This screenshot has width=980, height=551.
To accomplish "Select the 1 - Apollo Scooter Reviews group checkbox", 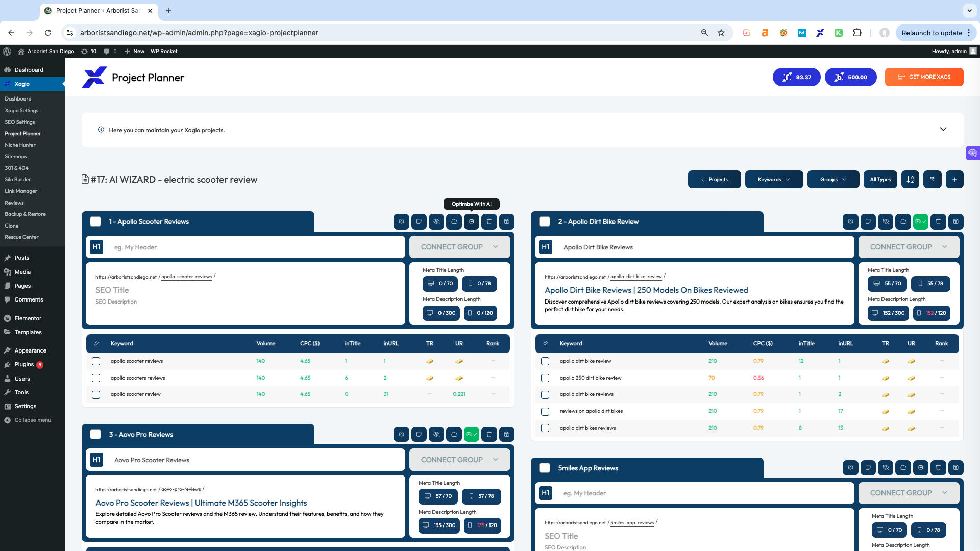I will click(x=95, y=221).
